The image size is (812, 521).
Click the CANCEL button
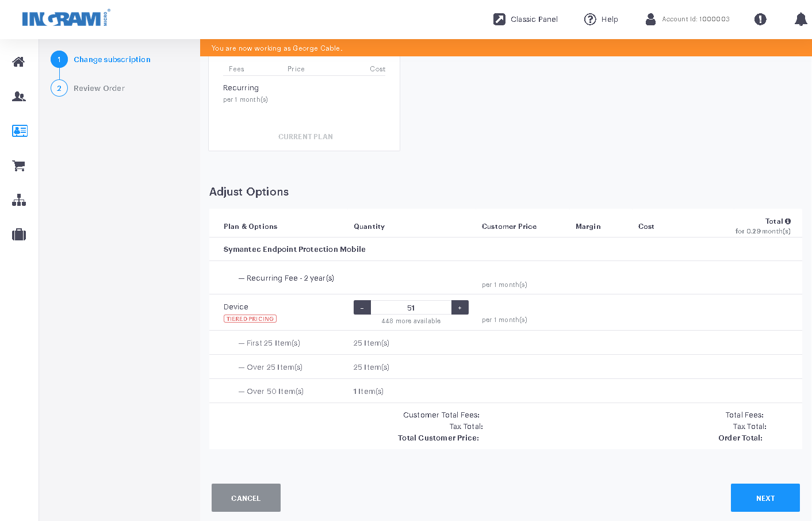click(x=246, y=498)
